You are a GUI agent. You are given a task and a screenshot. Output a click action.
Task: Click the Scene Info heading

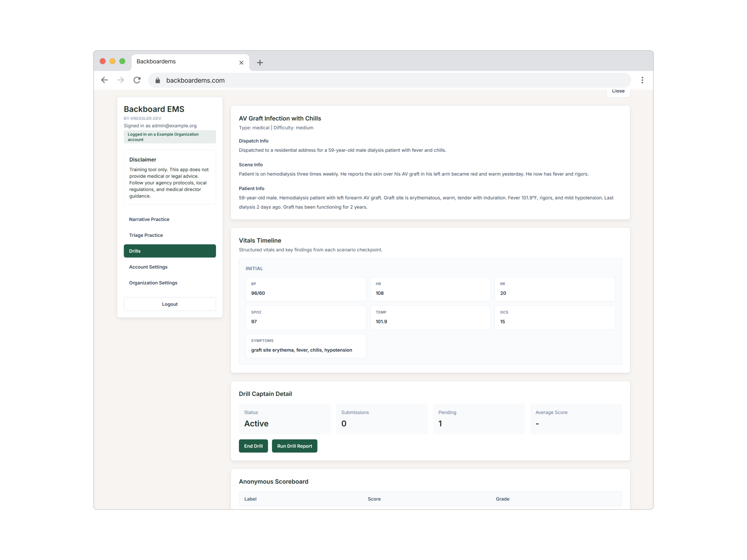[x=251, y=164]
